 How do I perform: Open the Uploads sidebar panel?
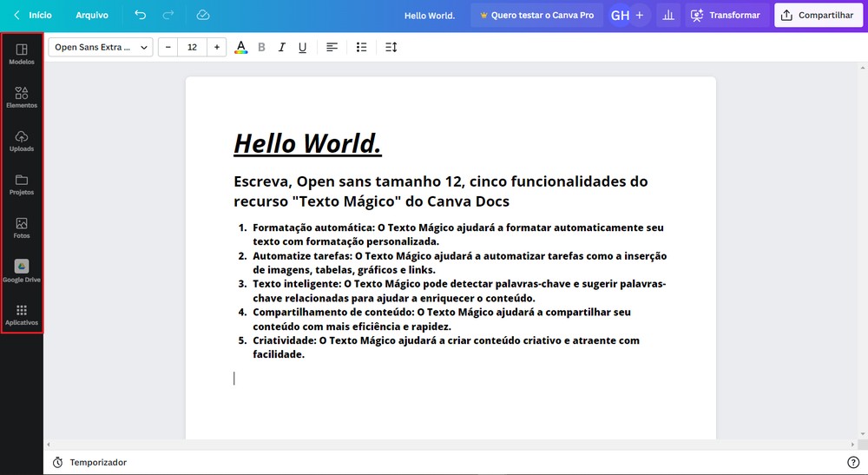pyautogui.click(x=22, y=142)
